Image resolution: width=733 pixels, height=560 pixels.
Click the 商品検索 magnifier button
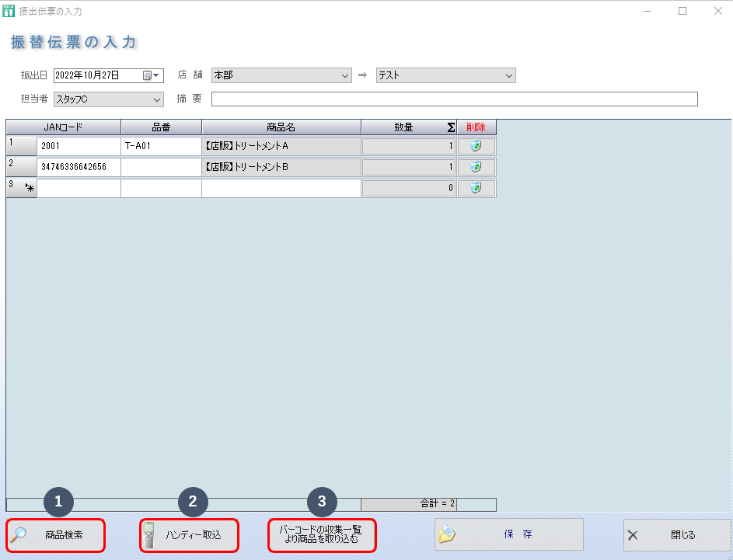point(56,535)
